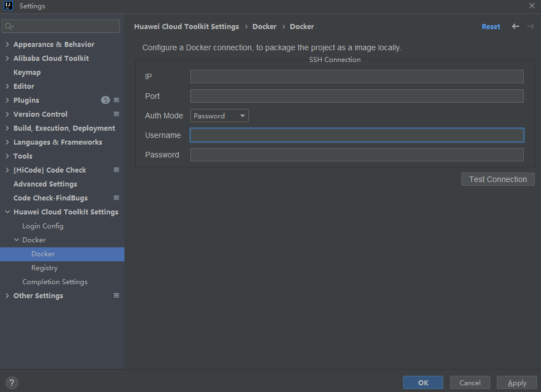541x392 pixels.
Task: Open Completion Settings page
Action: coord(55,282)
